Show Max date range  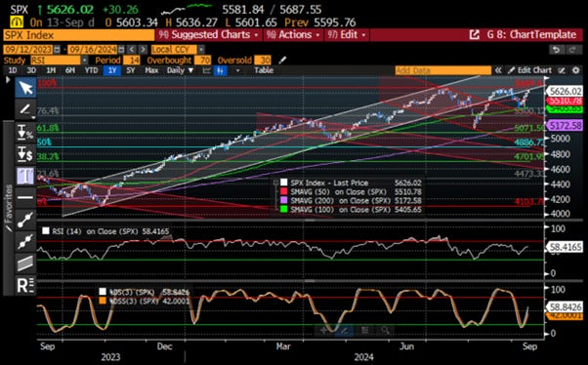[151, 70]
